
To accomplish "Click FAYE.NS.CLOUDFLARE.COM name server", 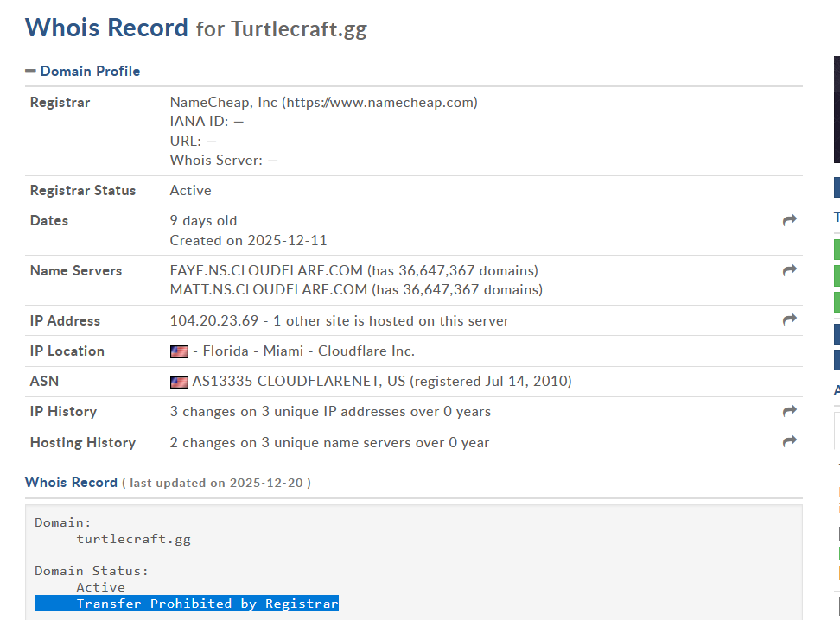I will [x=266, y=270].
